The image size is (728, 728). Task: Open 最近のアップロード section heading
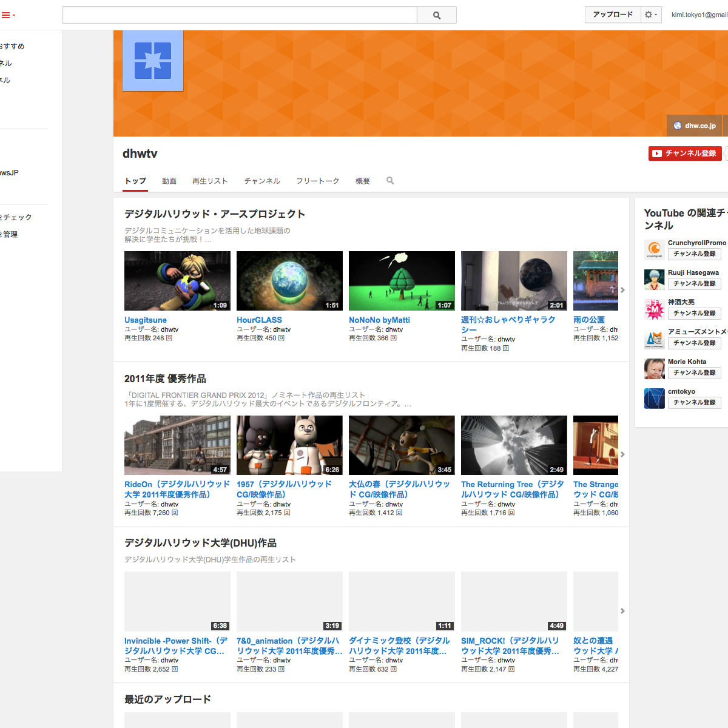(x=167, y=699)
